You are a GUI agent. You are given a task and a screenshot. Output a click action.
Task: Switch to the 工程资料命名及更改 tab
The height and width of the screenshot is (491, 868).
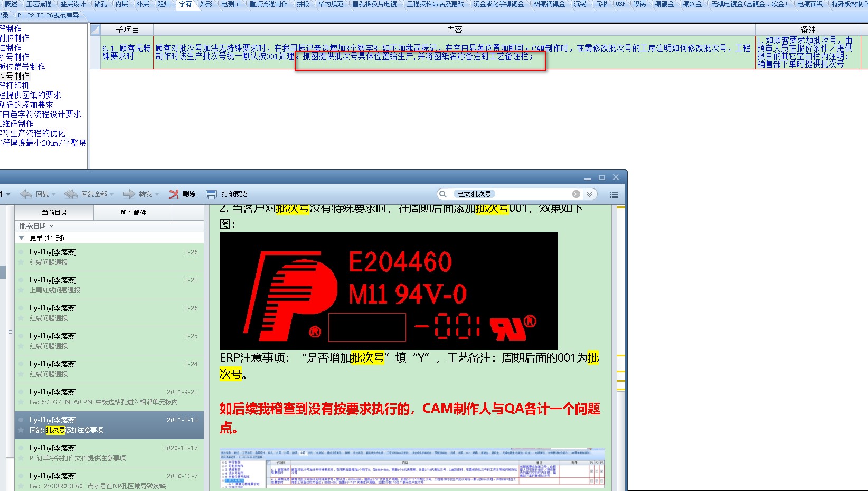coord(435,4)
